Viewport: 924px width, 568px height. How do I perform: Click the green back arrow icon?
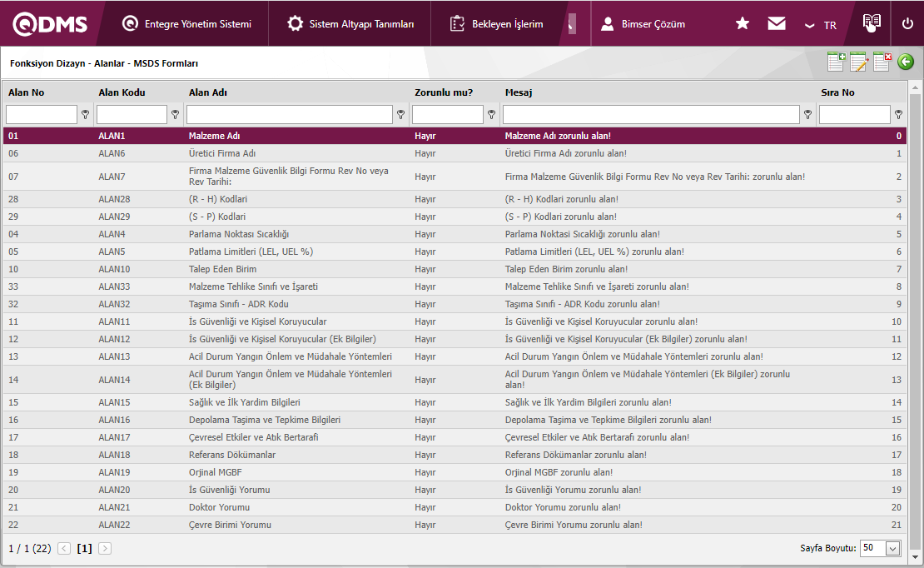[906, 62]
